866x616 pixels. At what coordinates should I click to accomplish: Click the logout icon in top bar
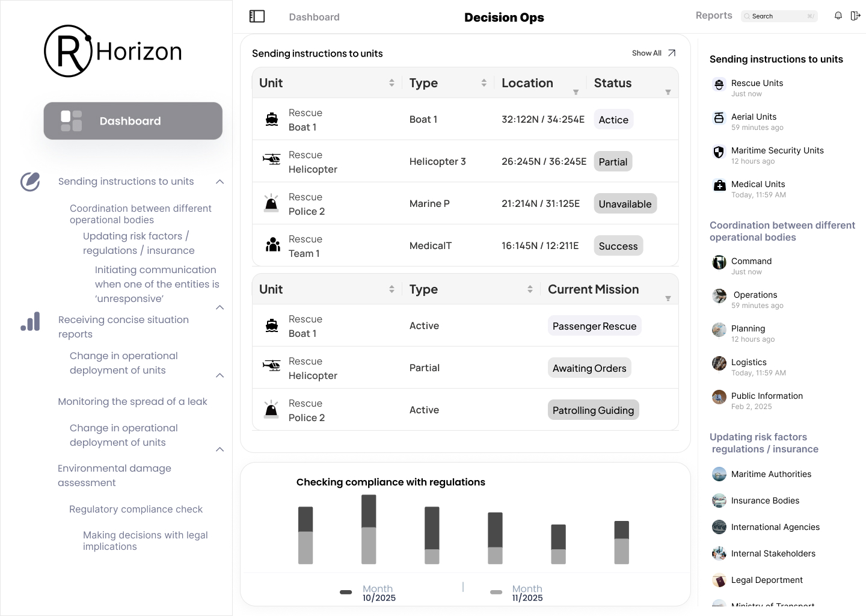(855, 16)
